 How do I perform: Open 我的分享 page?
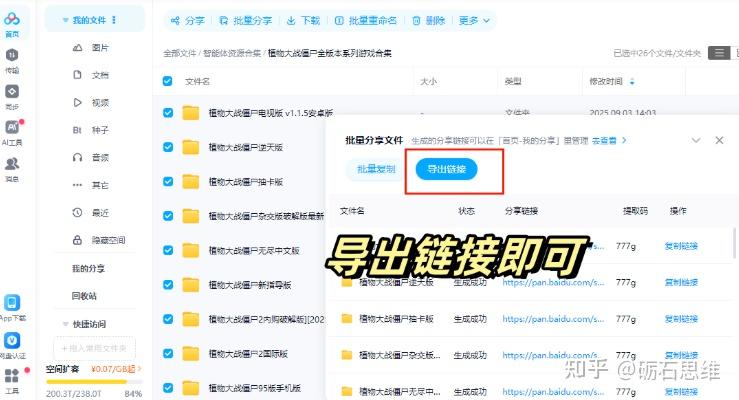tap(88, 268)
